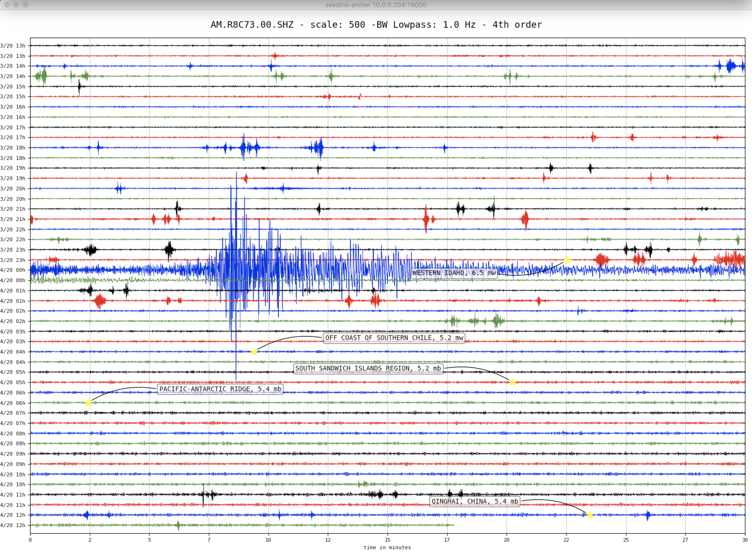The image size is (752, 560).
Task: Click the Western Idaho 6.5 mw label
Action: (454, 273)
